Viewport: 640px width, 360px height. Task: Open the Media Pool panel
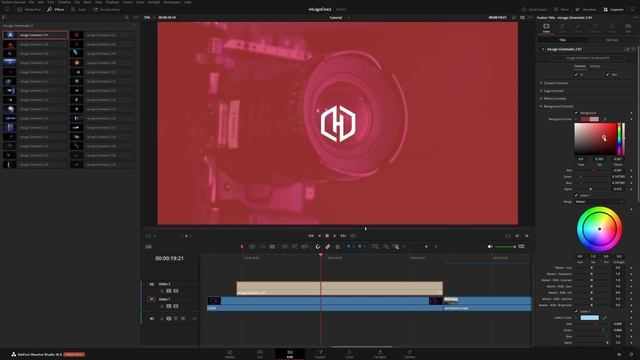pos(29,9)
